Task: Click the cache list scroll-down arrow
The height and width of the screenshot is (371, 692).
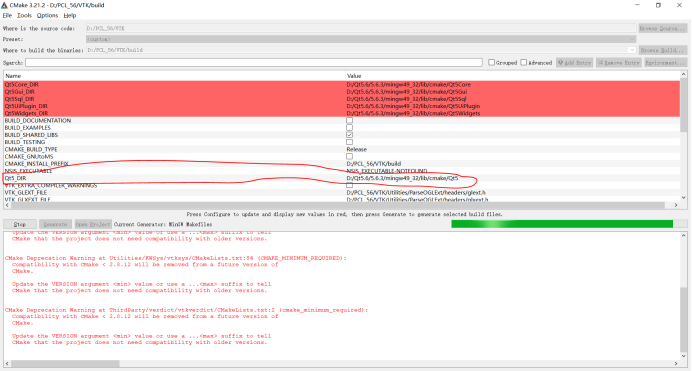Action: point(684,198)
